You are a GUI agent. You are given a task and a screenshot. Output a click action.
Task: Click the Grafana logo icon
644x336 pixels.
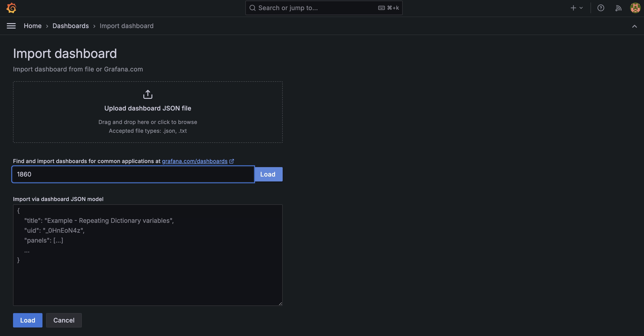point(11,8)
